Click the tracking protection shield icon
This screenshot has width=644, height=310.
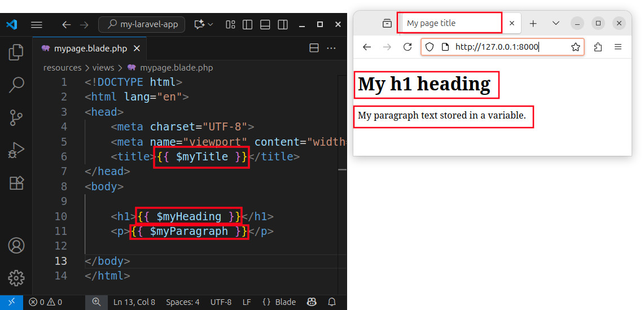[429, 47]
